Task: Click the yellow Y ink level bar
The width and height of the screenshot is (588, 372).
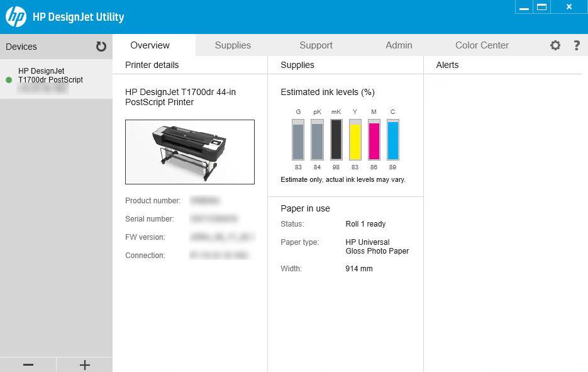Action: 355,140
